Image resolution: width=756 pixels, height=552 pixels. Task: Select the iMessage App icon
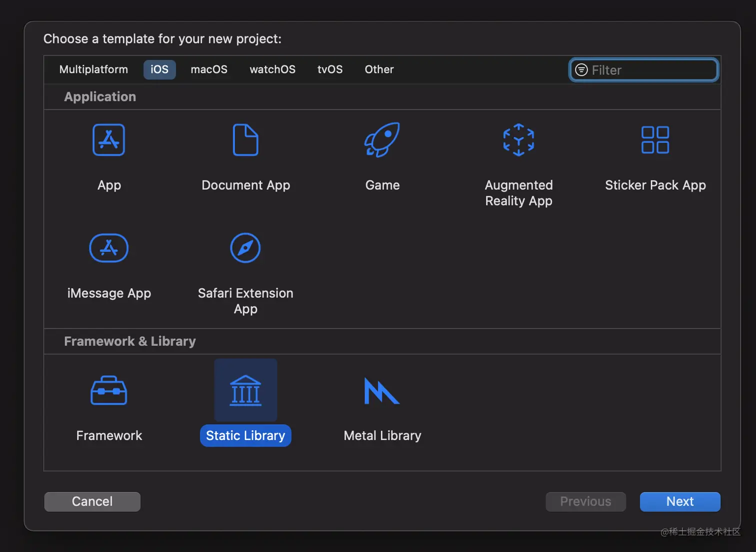pos(108,248)
